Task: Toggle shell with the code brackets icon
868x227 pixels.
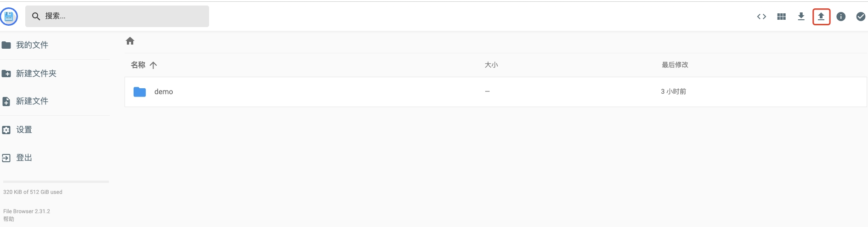Action: [x=761, y=17]
